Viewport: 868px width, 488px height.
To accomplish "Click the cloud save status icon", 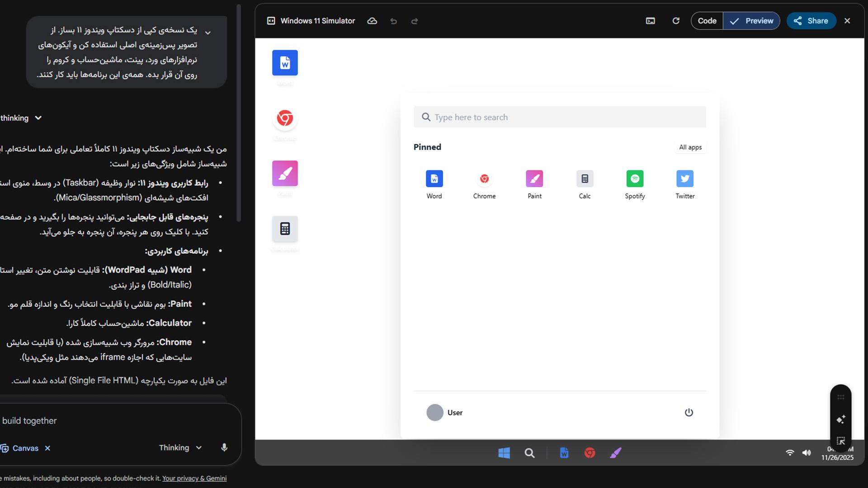I will click(372, 21).
